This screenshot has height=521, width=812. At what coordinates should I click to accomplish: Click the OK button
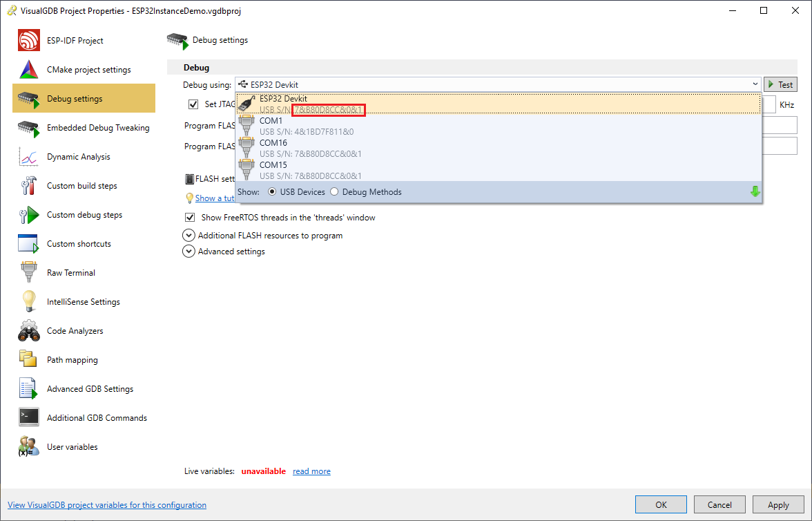[661, 504]
